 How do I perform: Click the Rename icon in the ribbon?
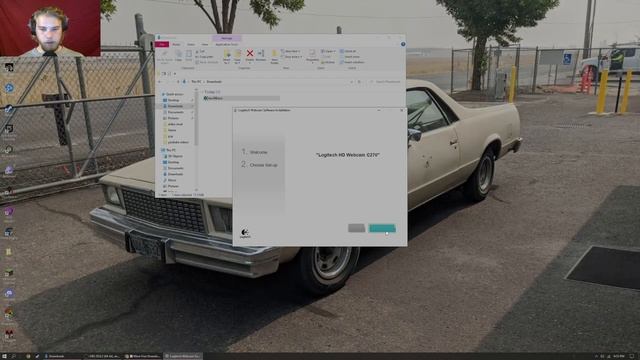(x=261, y=56)
